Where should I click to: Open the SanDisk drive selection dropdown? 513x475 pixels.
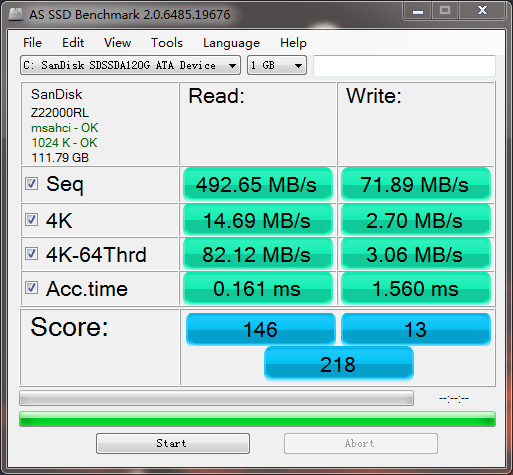coord(130,65)
